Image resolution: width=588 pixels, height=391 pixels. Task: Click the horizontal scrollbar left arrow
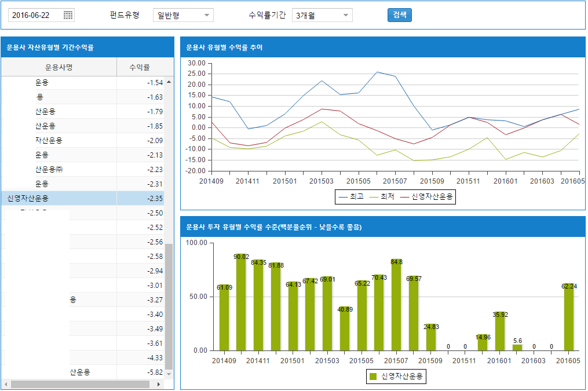pyautogui.click(x=6, y=384)
